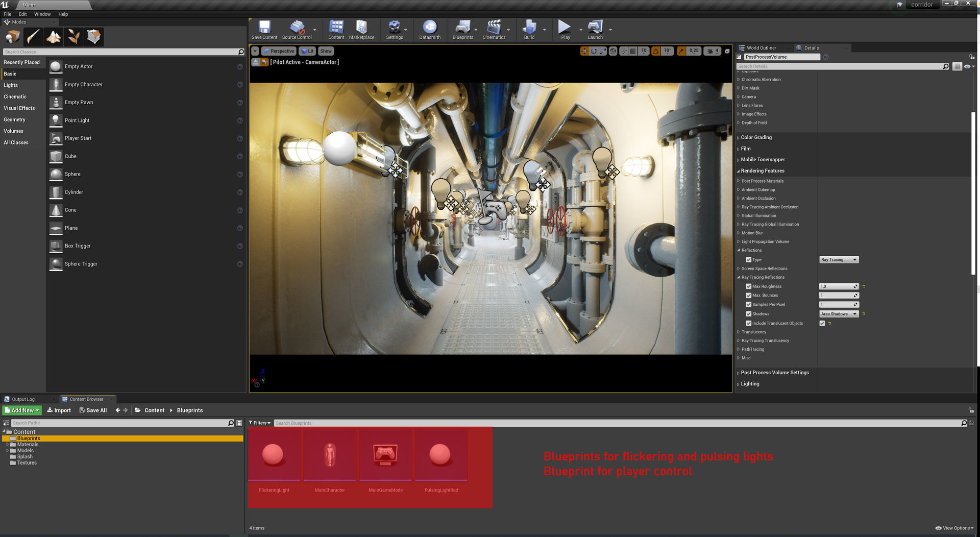Click the Import button
This screenshot has height=537, width=980.
tap(59, 410)
